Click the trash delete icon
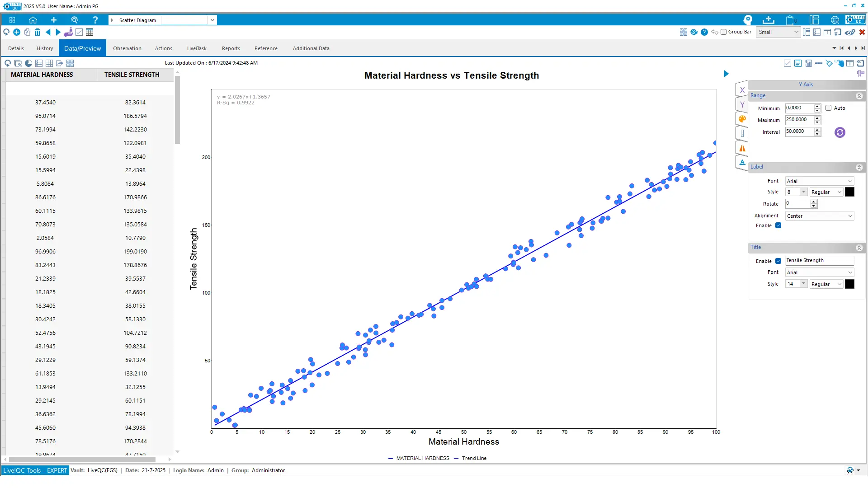The width and height of the screenshot is (868, 488). (x=38, y=32)
